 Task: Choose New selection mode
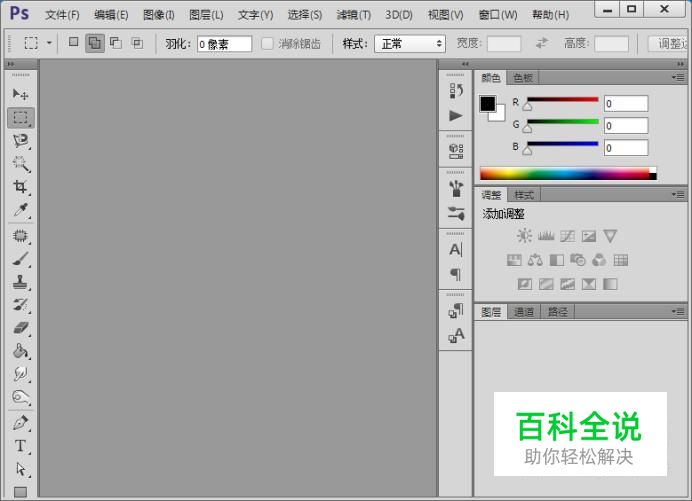coord(73,42)
